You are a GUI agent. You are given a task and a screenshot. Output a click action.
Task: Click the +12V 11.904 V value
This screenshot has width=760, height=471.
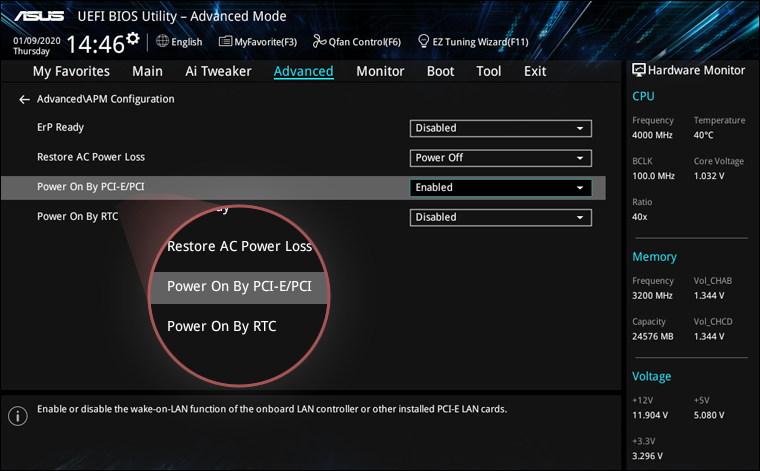tap(650, 415)
